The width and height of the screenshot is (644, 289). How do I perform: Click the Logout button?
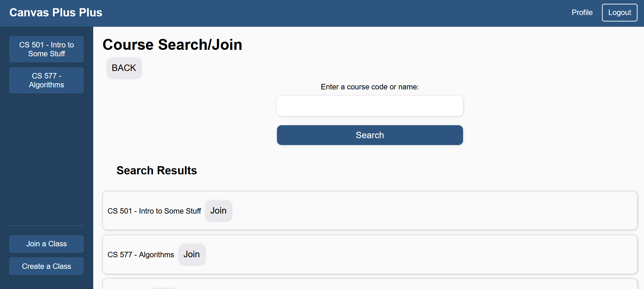(619, 13)
